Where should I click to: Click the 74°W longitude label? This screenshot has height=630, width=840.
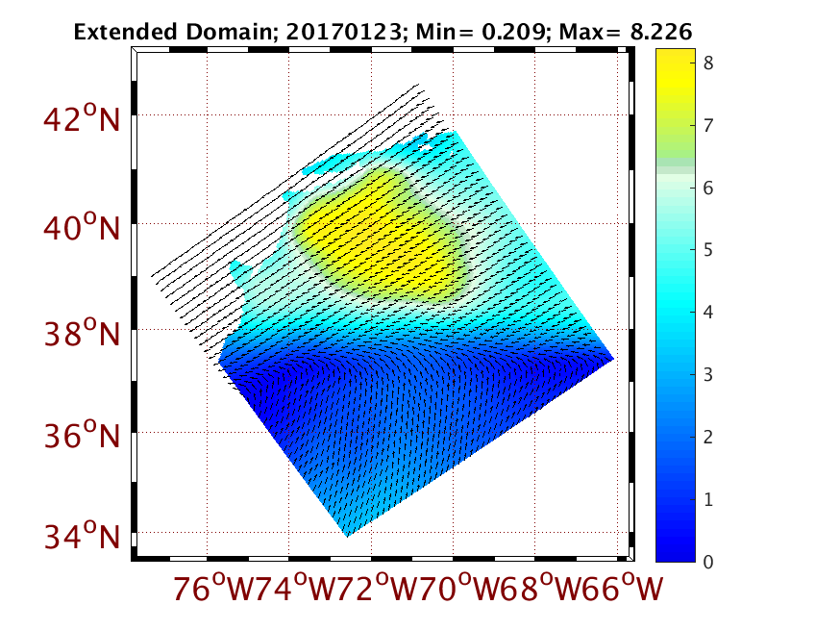(x=296, y=589)
